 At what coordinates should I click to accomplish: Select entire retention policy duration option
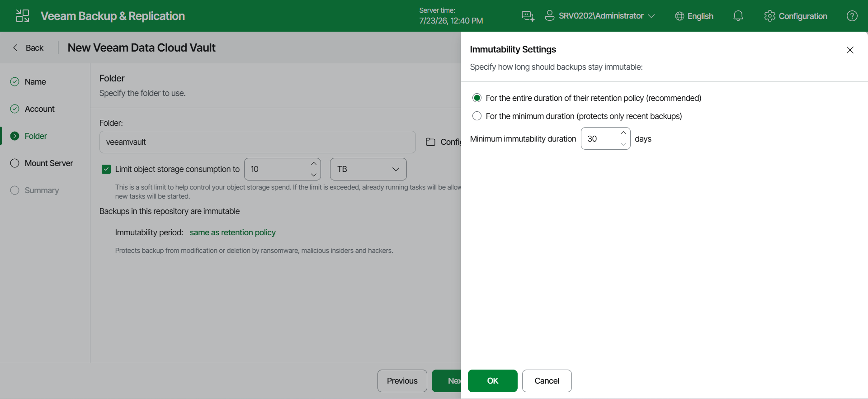[x=477, y=98]
